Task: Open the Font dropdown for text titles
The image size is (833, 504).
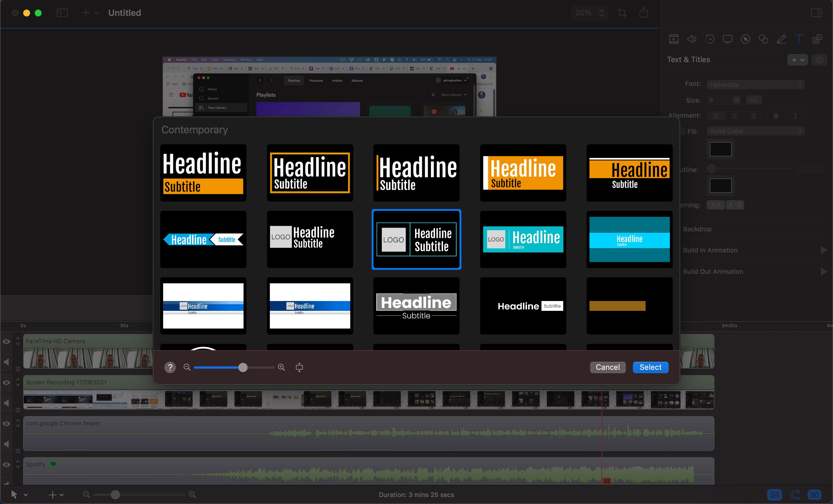Action: pyautogui.click(x=756, y=84)
